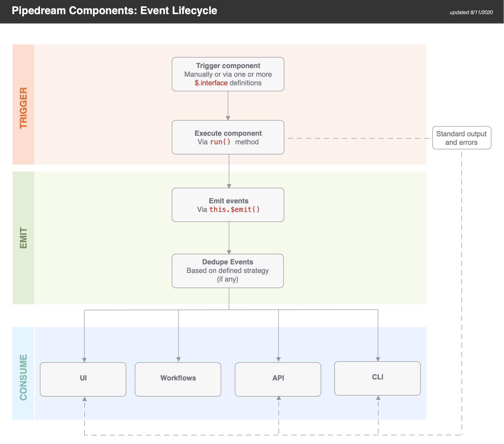The height and width of the screenshot is (444, 504).
Task: Select the Emit events box
Action: 228,205
